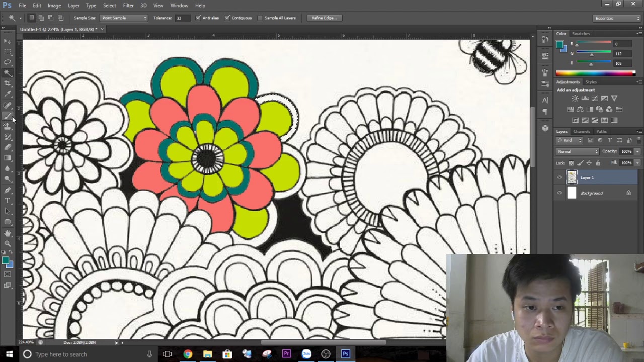This screenshot has height=362, width=644.
Task: Select the Clone Stamp tool
Action: coord(8,126)
